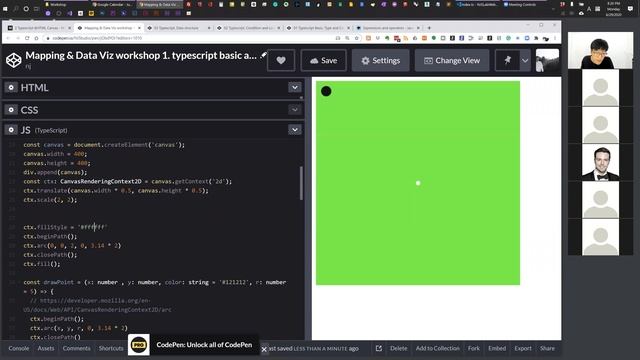Save the pen
640x360 pixels.
click(324, 60)
